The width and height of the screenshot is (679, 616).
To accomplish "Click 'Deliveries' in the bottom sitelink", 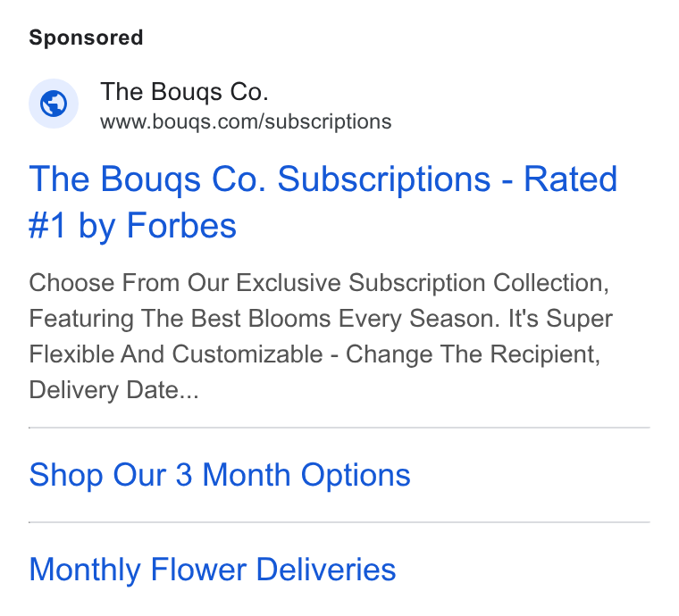I will (326, 570).
